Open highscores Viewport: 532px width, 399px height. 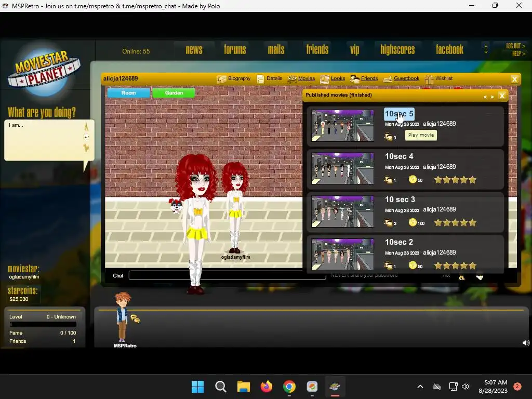point(397,50)
